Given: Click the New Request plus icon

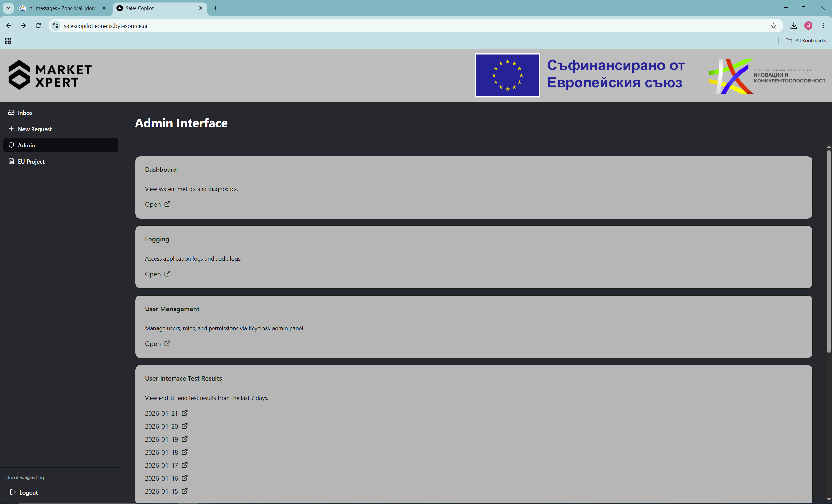Looking at the screenshot, I should pos(11,129).
